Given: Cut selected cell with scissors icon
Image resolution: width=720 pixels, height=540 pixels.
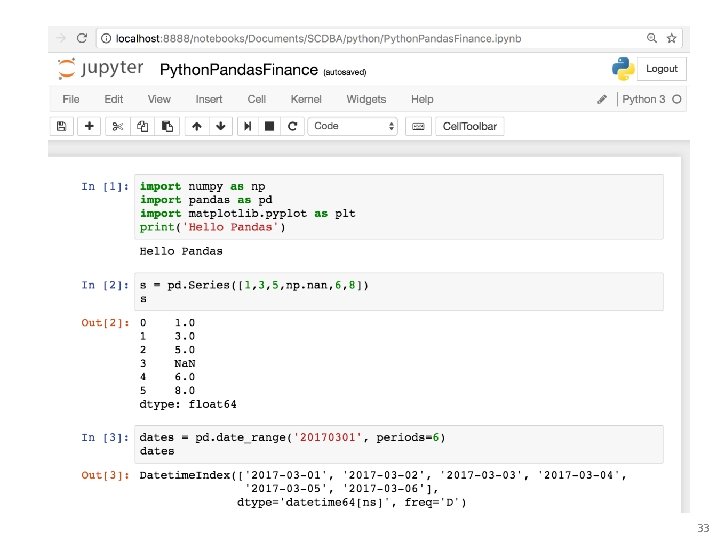Looking at the screenshot, I should (118, 126).
